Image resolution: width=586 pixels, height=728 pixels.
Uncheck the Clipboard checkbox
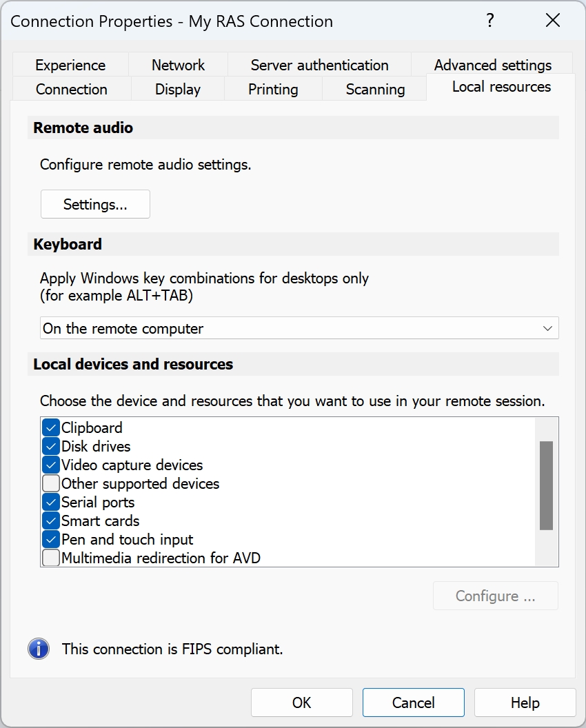[x=51, y=427]
